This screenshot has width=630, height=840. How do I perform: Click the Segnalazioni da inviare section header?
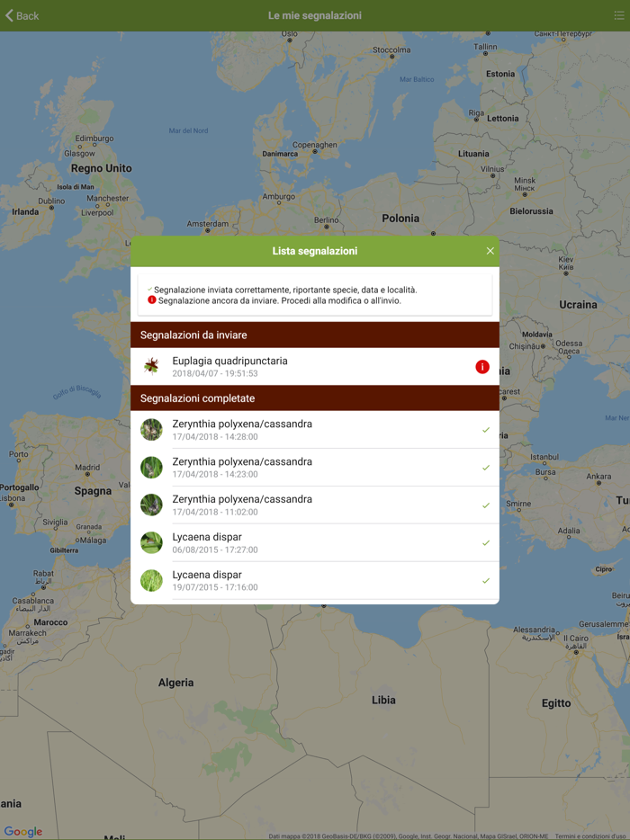[x=315, y=335]
